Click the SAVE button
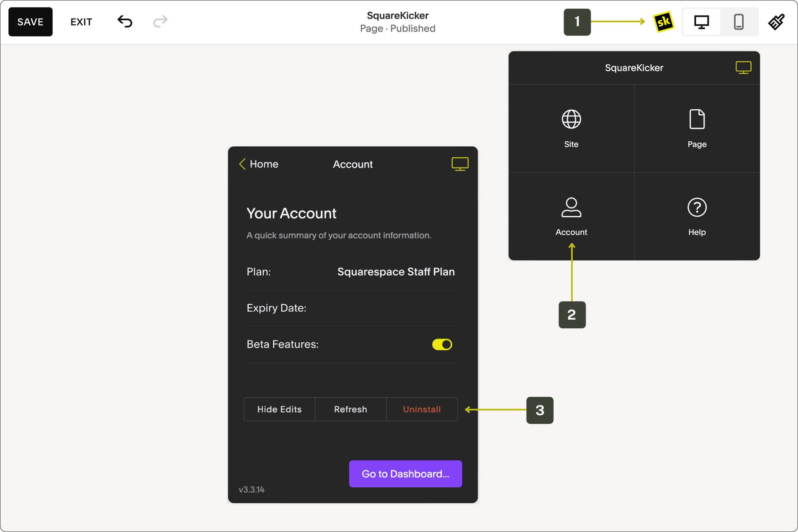 [x=30, y=22]
